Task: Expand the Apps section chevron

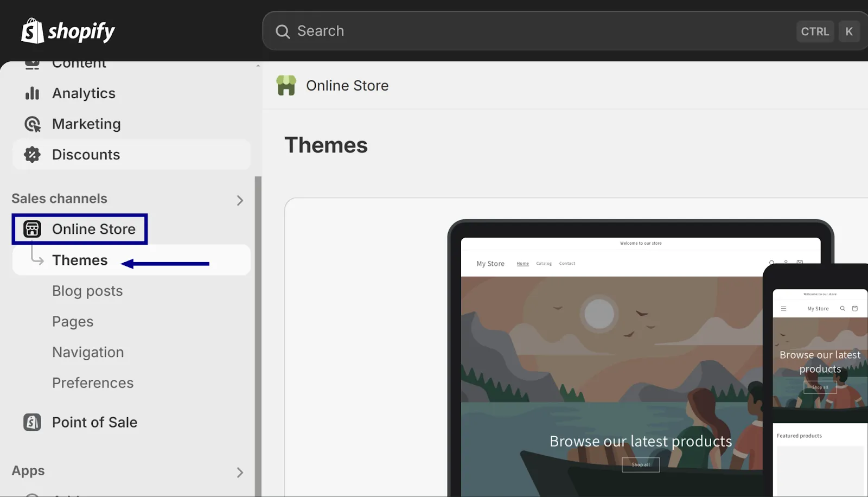Action: 240,473
